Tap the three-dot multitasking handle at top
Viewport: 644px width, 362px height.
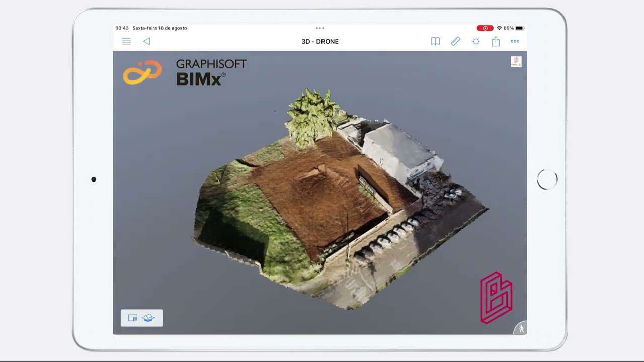[320, 28]
